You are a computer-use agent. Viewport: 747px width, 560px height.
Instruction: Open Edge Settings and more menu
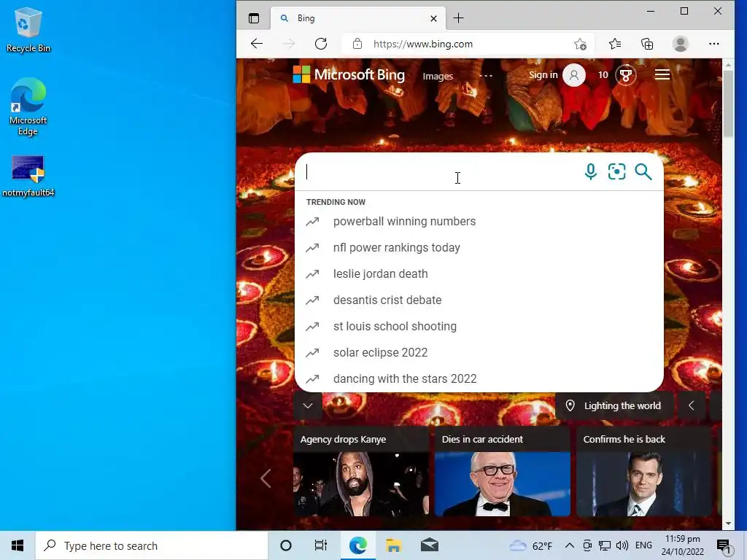(x=713, y=44)
